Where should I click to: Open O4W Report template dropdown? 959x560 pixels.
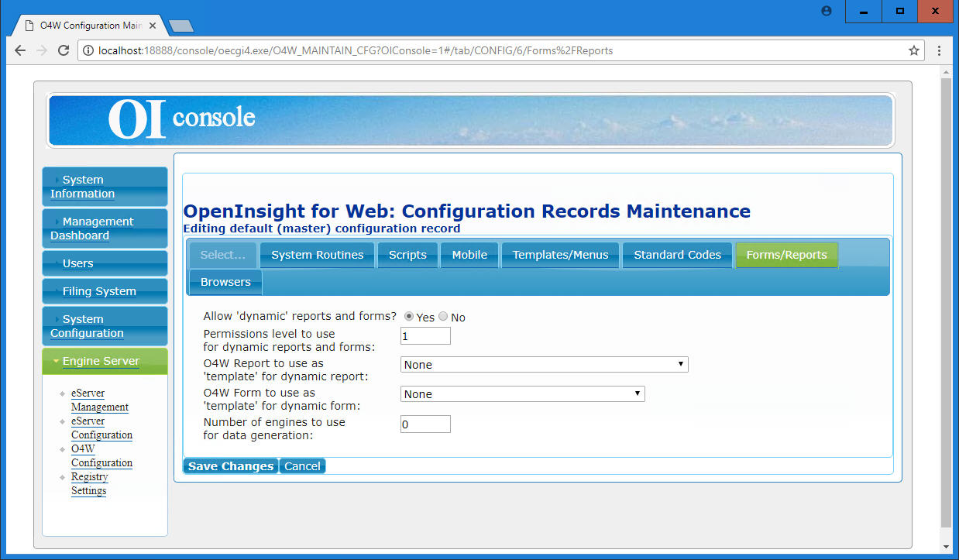544,364
